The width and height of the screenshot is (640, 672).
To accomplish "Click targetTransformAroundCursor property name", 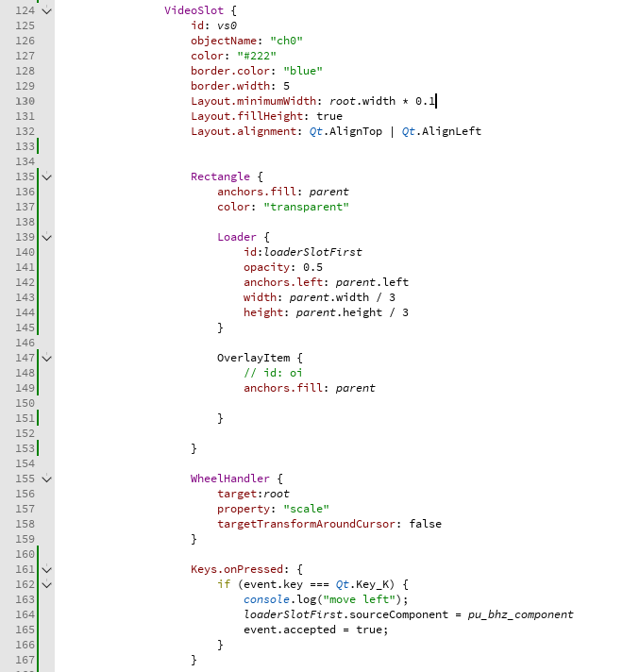I will [309, 524].
